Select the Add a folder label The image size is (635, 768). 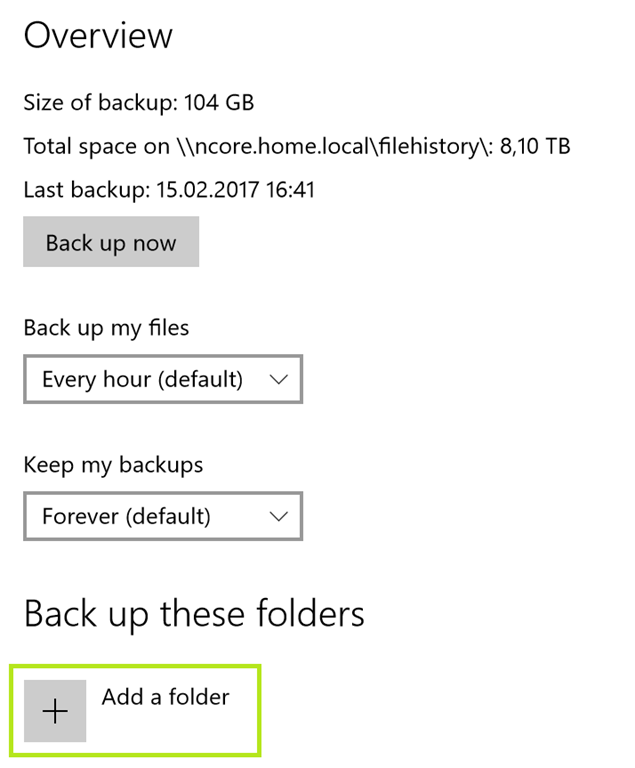tap(165, 697)
